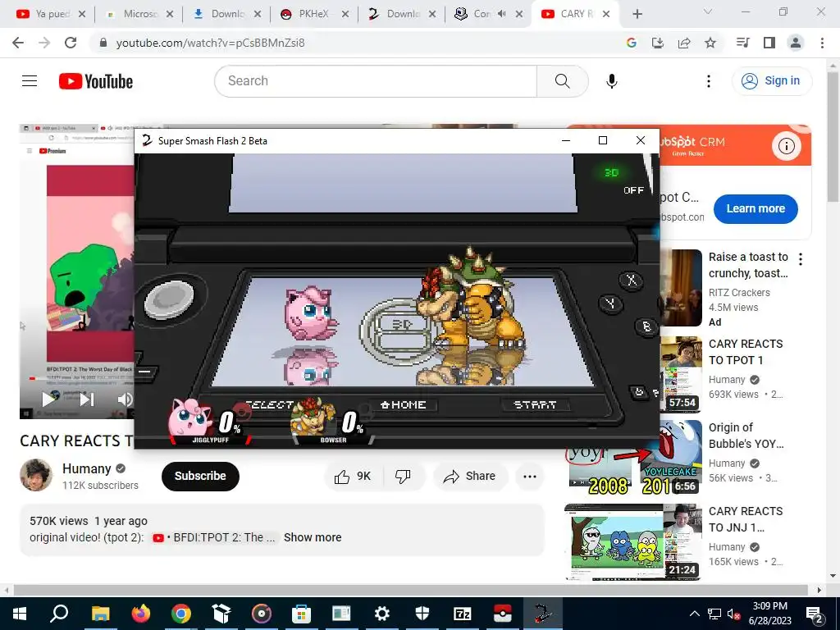Open more actions ellipsis under video
The image size is (840, 630).
tap(529, 477)
